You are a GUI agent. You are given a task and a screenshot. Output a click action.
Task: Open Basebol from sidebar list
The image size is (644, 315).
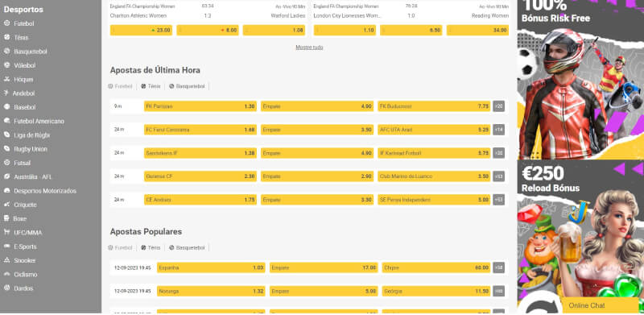click(25, 107)
